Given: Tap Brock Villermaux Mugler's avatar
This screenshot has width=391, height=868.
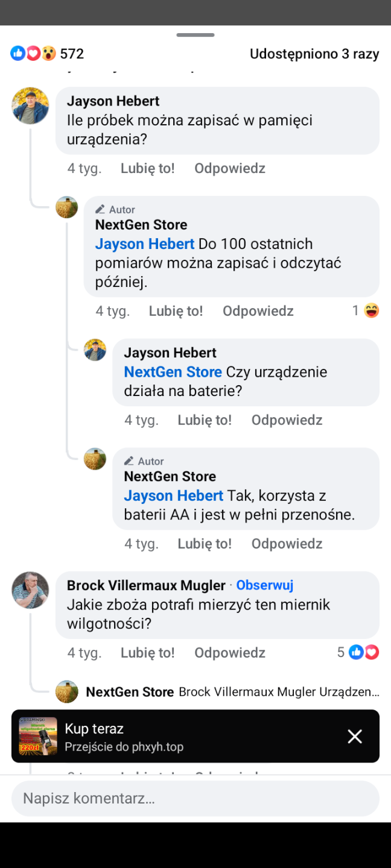Looking at the screenshot, I should point(30,590).
